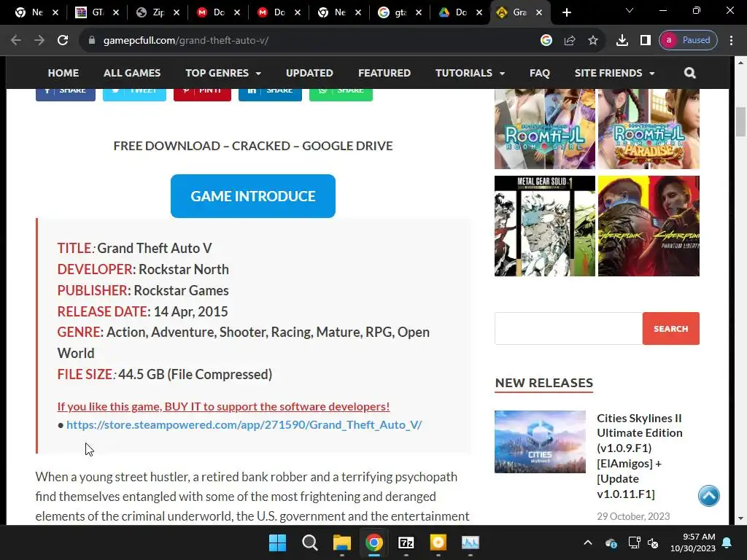
Task: Open the Windows Start menu
Action: 277,542
